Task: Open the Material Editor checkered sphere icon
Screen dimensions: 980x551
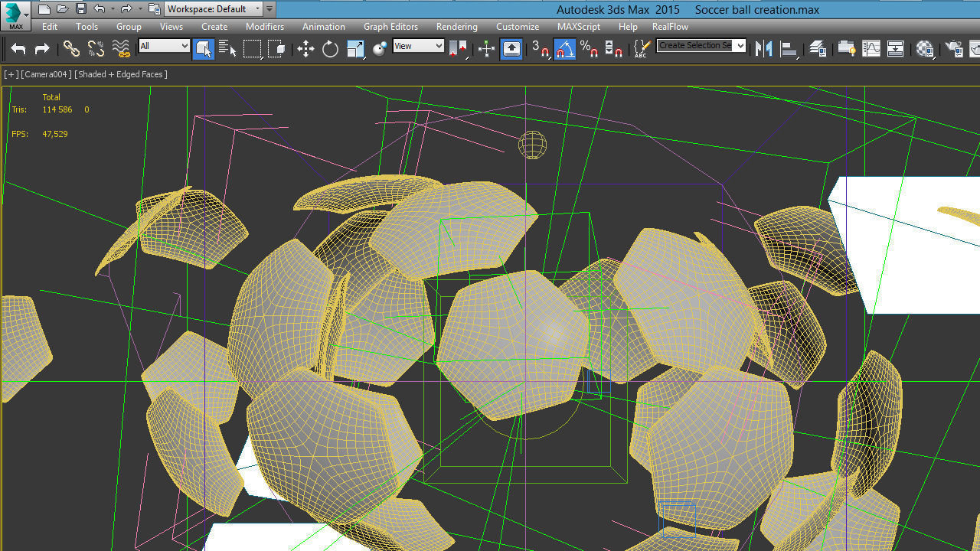Action: pyautogui.click(x=925, y=49)
